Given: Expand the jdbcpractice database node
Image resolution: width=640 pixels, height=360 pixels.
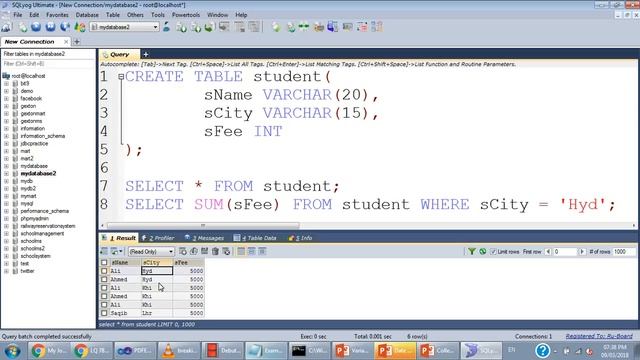Looking at the screenshot, I should pyautogui.click(x=6, y=144).
